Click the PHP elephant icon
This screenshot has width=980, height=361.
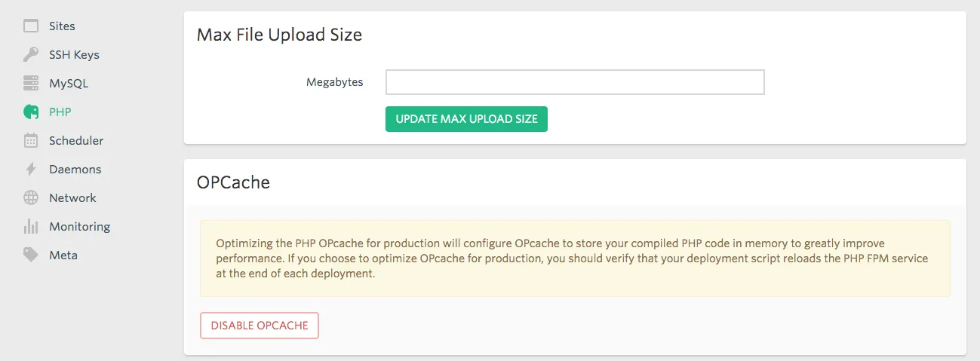pos(31,112)
